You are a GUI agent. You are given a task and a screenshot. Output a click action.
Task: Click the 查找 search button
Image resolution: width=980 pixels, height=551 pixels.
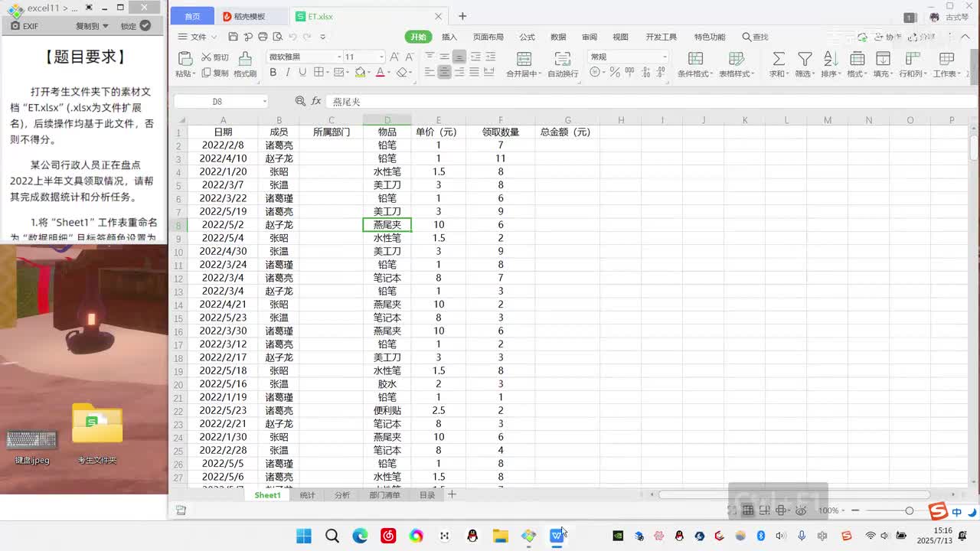click(755, 37)
